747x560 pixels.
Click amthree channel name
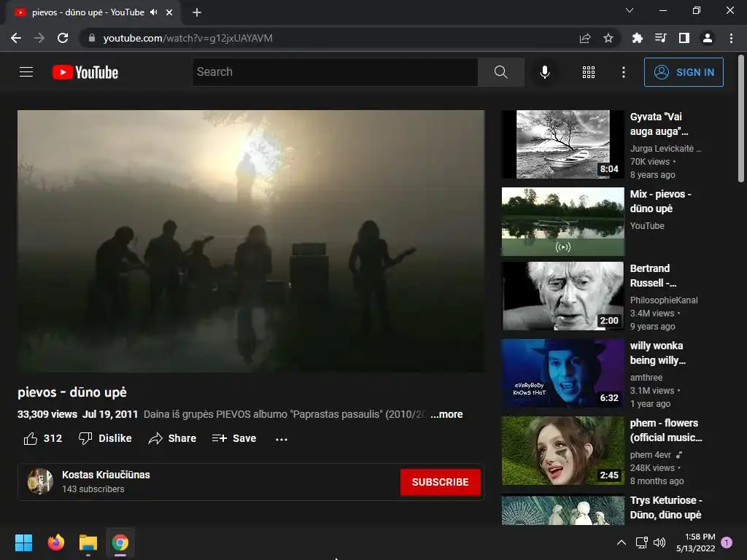pos(646,377)
